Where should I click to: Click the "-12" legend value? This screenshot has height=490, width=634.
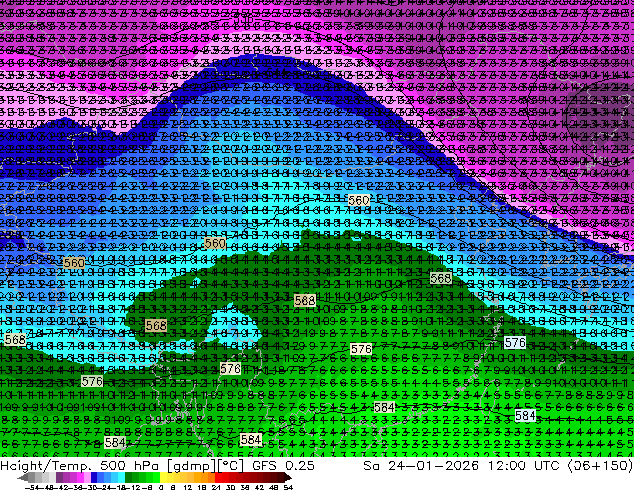133,488
